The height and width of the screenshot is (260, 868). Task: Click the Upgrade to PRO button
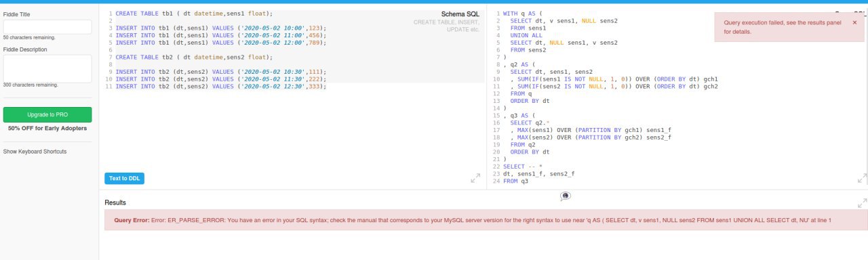click(47, 114)
